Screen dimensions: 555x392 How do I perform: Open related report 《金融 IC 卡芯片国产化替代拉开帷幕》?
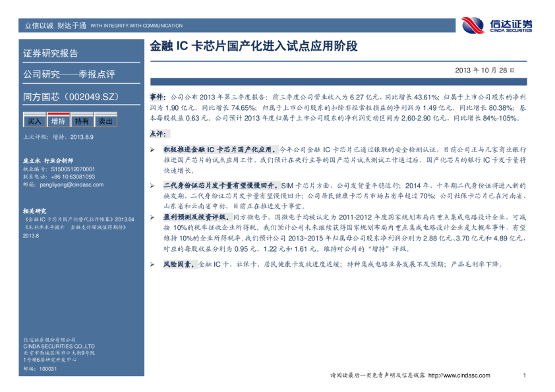78,219
